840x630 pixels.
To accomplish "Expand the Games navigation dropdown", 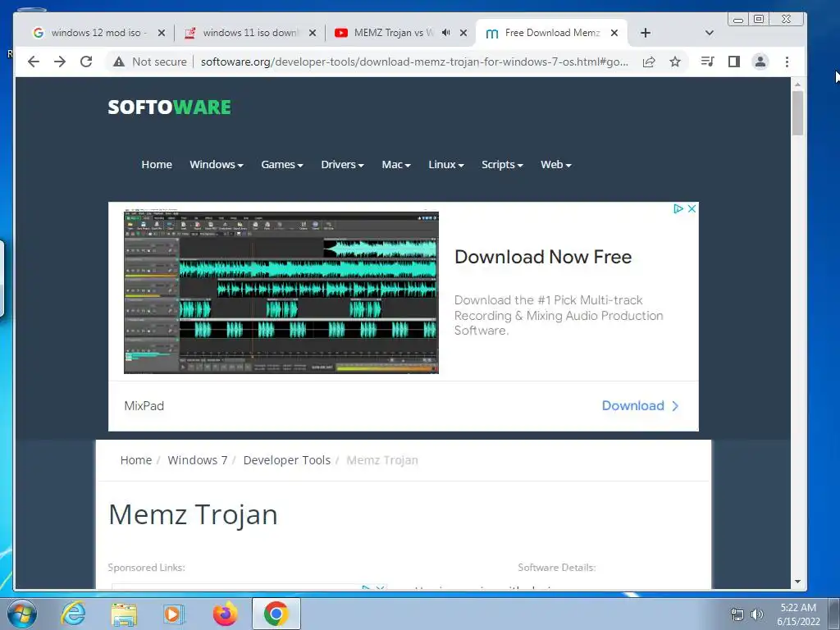I will [x=282, y=164].
